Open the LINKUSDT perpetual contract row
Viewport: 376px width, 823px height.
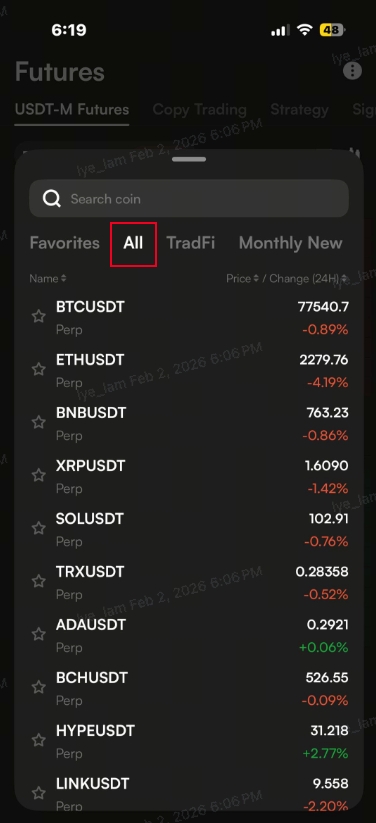tap(189, 794)
